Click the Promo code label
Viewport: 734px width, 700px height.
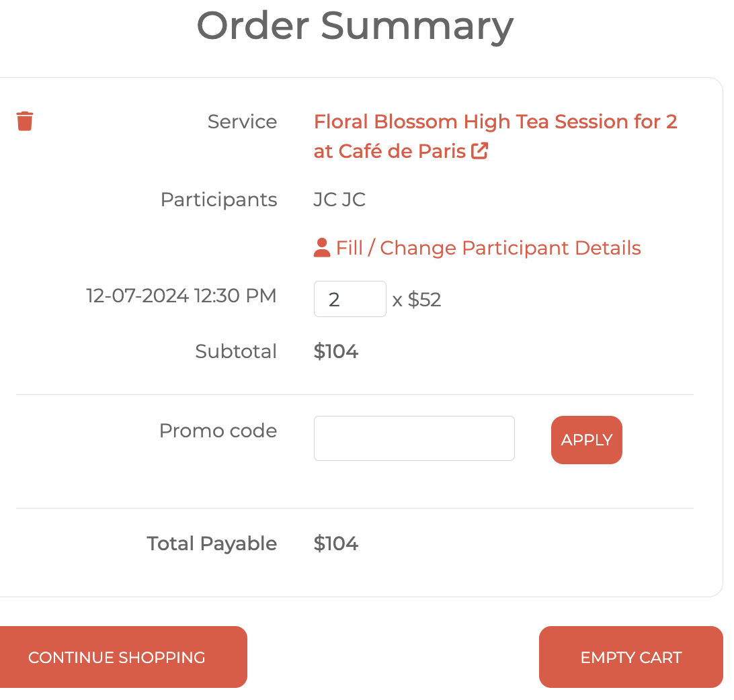pyautogui.click(x=218, y=431)
